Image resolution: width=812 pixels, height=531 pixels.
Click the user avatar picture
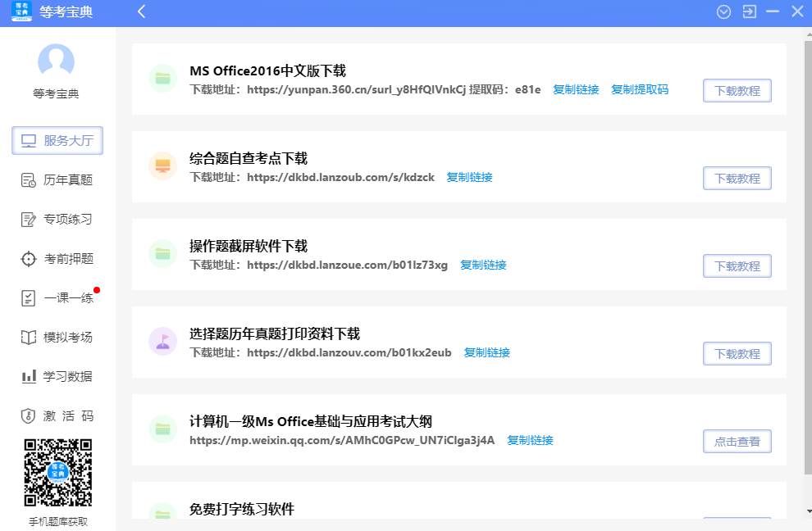(56, 61)
